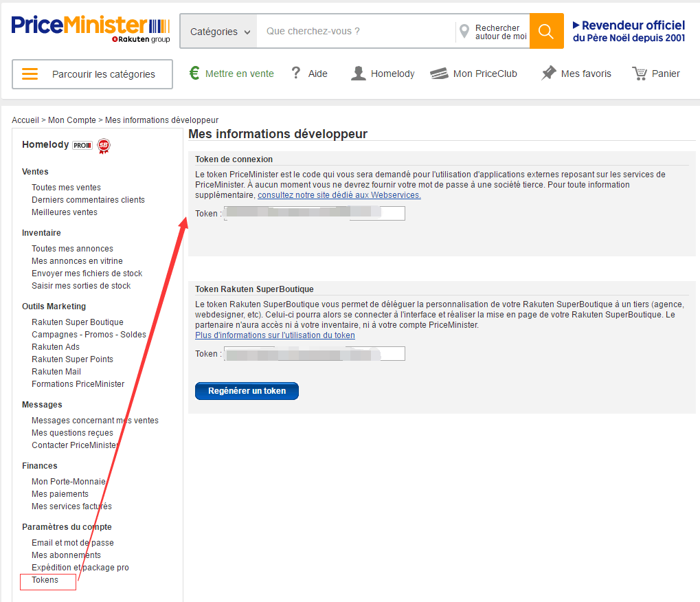
Task: Click the PRO badge next to Homelody
Action: [x=82, y=145]
